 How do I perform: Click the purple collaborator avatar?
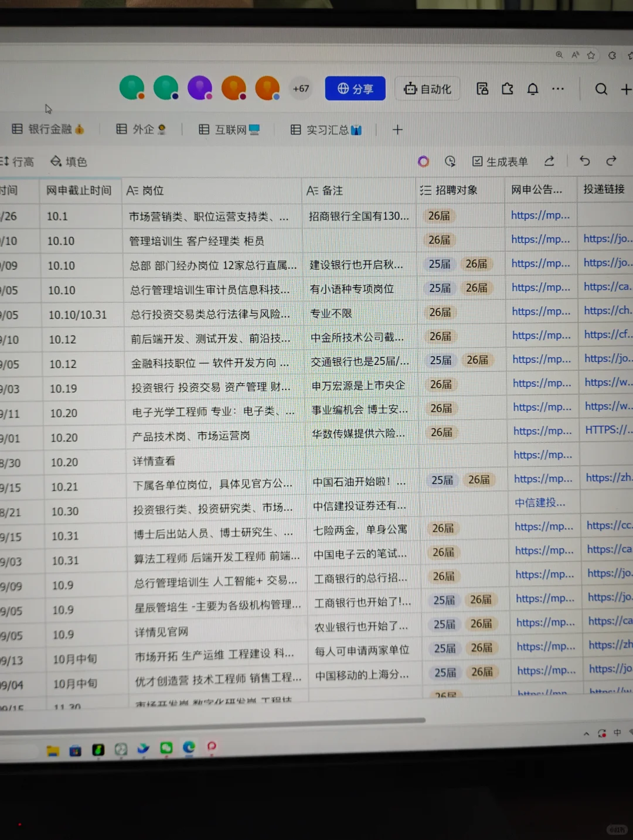tap(200, 88)
